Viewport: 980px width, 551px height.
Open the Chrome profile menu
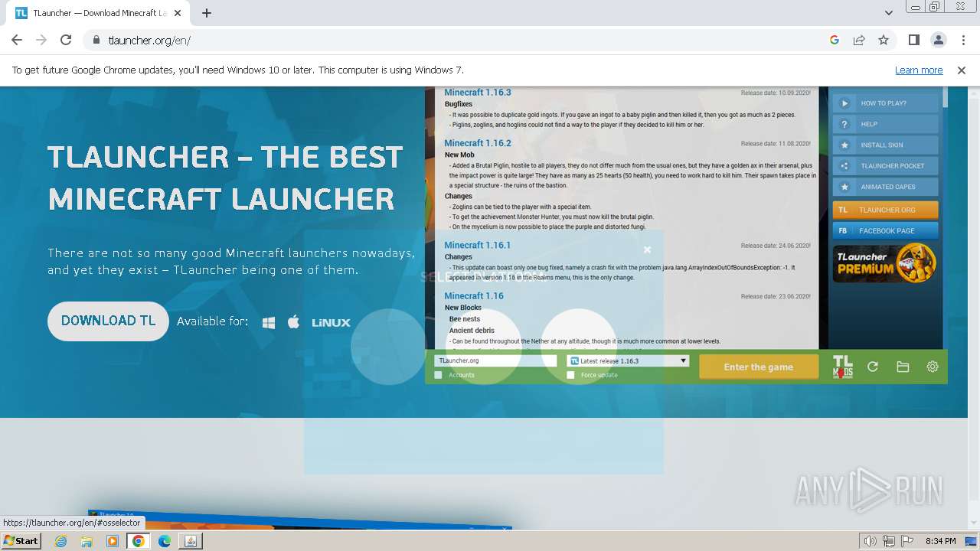(939, 40)
